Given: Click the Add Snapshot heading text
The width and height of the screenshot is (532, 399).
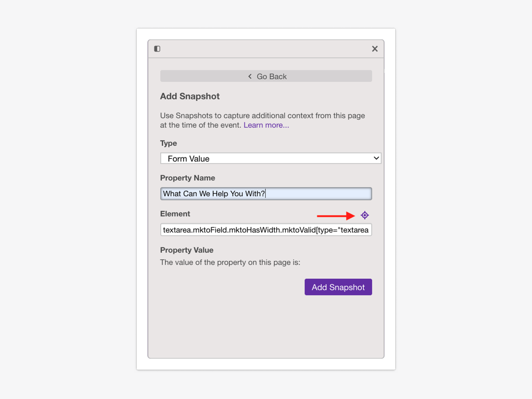Looking at the screenshot, I should coord(190,96).
